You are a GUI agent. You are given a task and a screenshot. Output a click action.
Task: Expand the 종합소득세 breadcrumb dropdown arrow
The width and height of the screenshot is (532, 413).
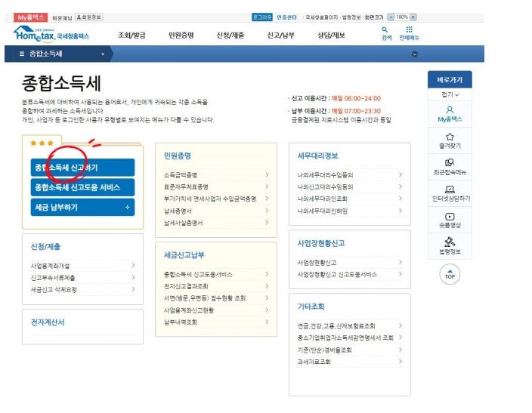pyautogui.click(x=103, y=54)
